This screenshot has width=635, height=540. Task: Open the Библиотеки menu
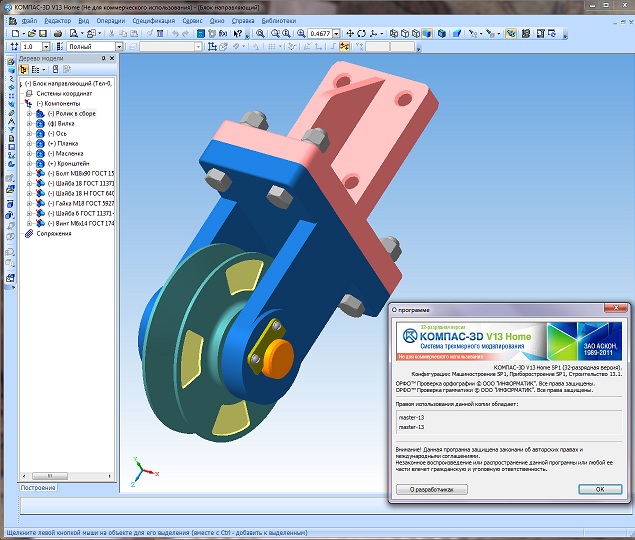tap(281, 20)
